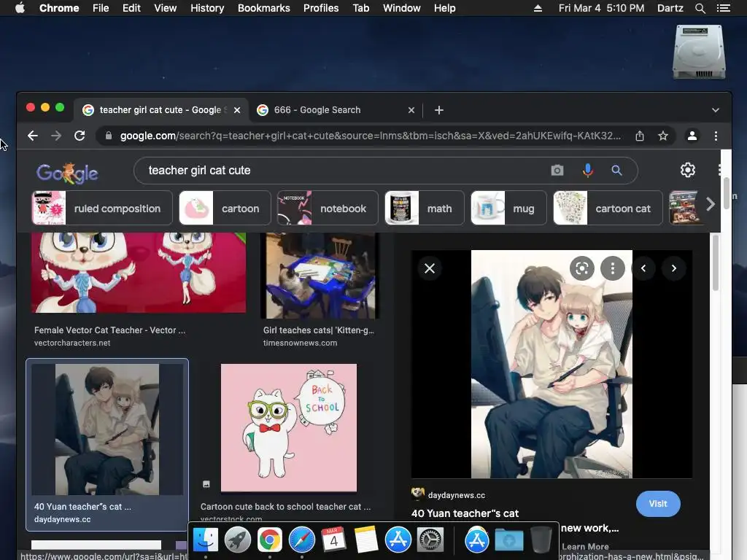Select teacher girl cat cute tab

coord(160,110)
